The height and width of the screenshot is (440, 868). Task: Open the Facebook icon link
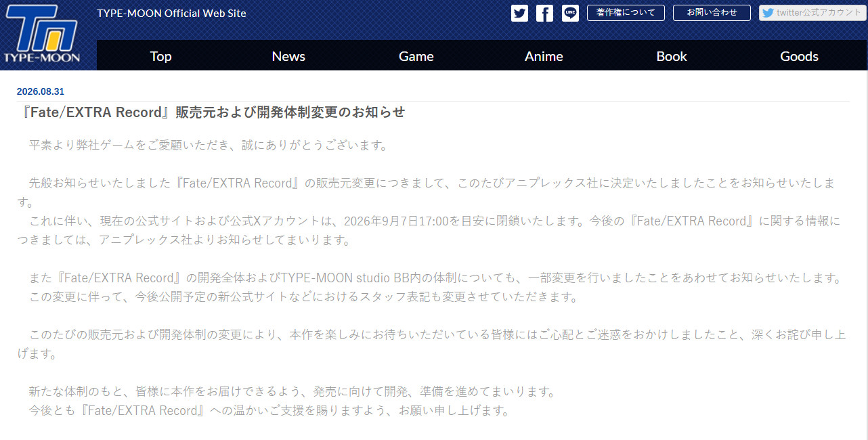tap(544, 13)
